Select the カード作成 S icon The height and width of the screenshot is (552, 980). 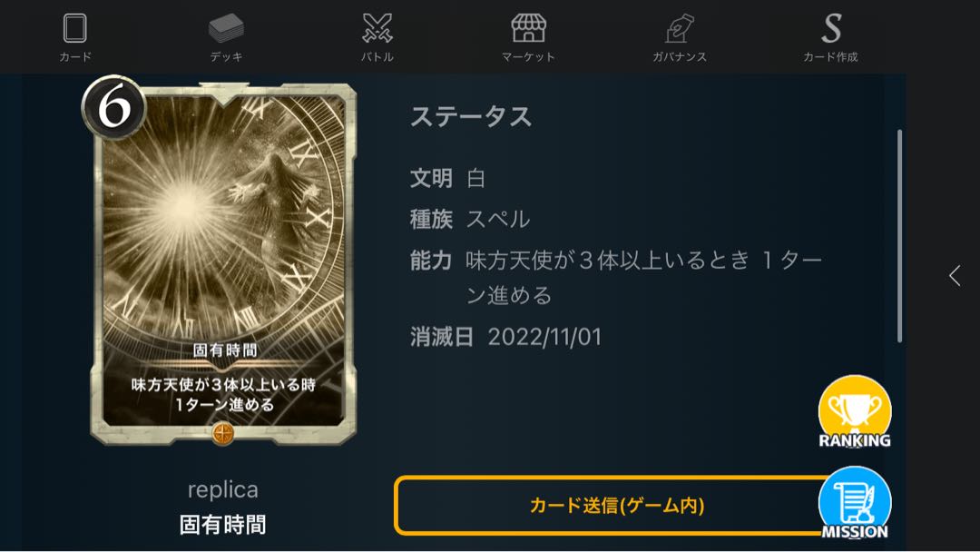tap(830, 28)
